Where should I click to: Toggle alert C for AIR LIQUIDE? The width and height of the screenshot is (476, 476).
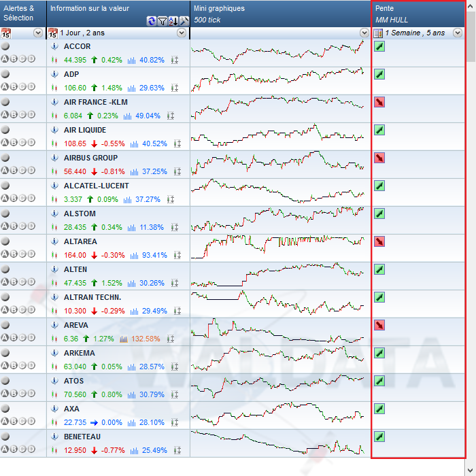22,142
